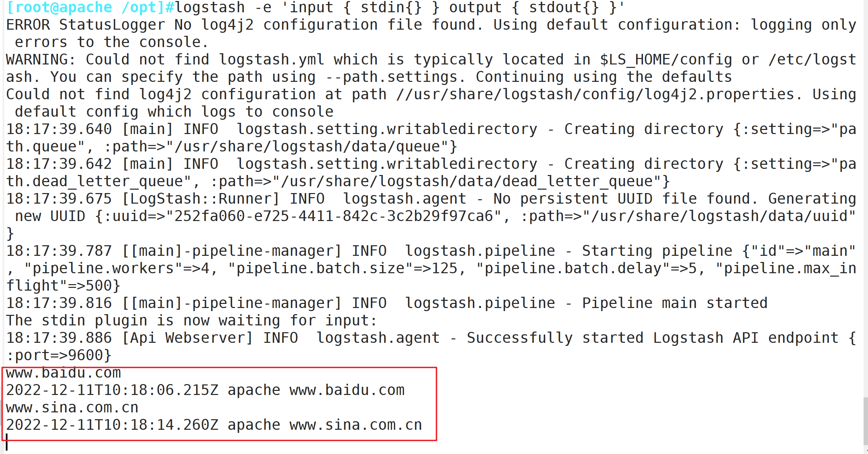
Task: Click the stdin plugin waiting for input line
Action: (x=192, y=321)
